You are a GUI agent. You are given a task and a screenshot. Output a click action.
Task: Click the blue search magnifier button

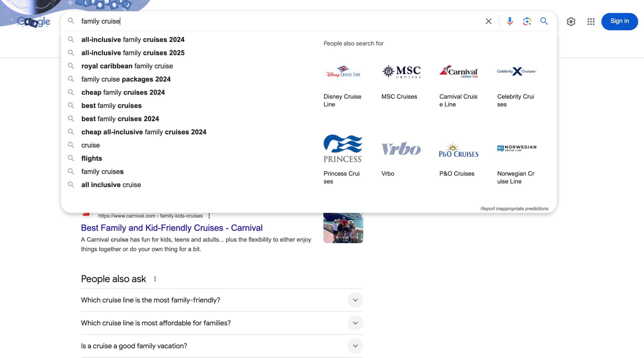click(x=544, y=21)
